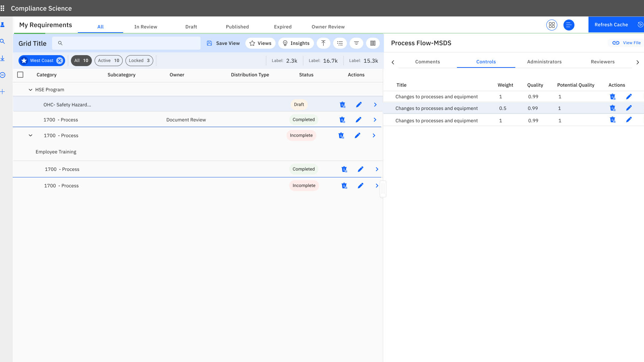Viewport: 644px width, 362px height.
Task: Click the plus icon in left sidebar
Action: (2, 92)
